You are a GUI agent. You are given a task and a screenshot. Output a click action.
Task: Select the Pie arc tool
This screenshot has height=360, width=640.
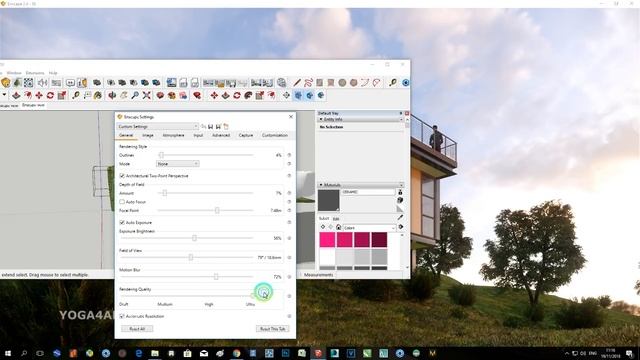376,83
